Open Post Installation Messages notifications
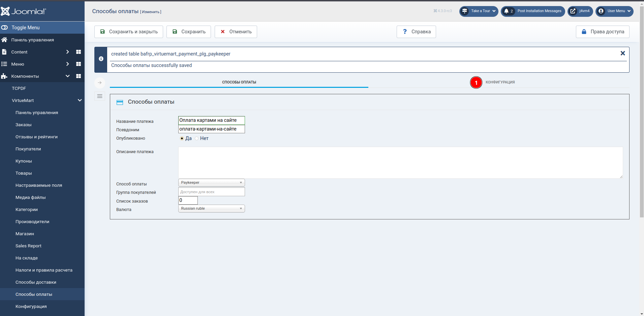Screen dimensions: 644x316 point(533,11)
